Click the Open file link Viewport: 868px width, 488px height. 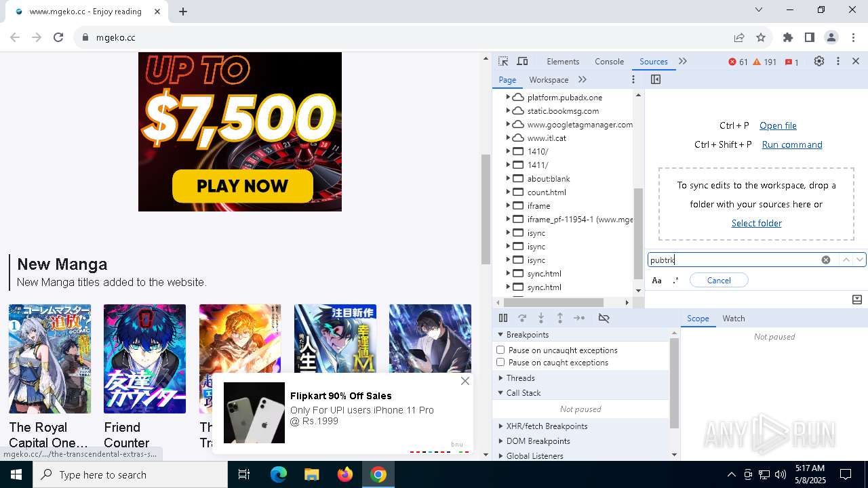(x=778, y=125)
